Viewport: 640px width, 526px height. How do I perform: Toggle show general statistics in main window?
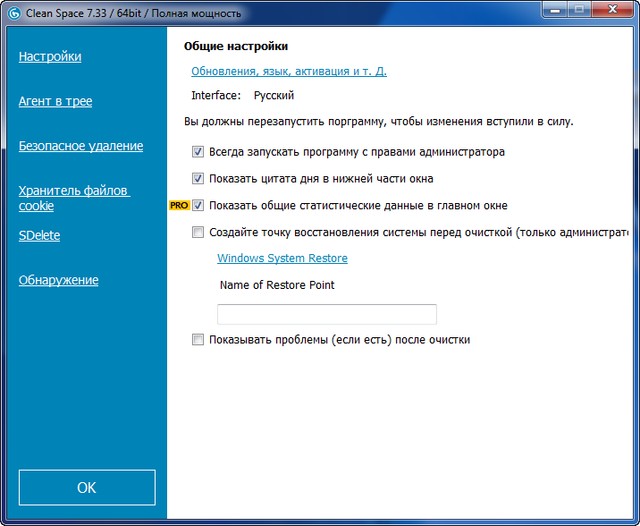point(198,206)
